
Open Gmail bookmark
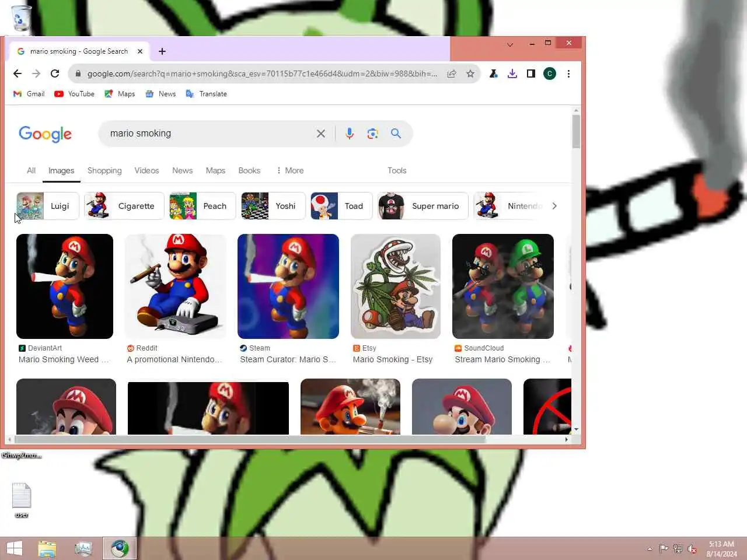[29, 94]
